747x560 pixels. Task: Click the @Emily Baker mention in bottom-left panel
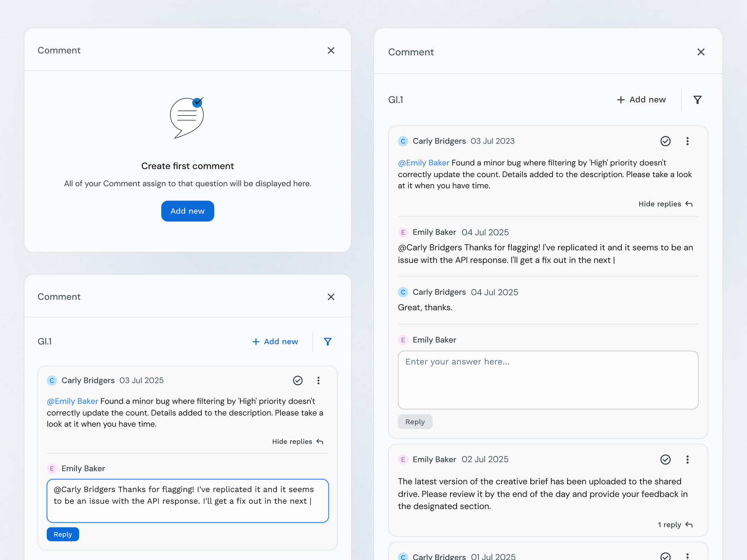(72, 401)
